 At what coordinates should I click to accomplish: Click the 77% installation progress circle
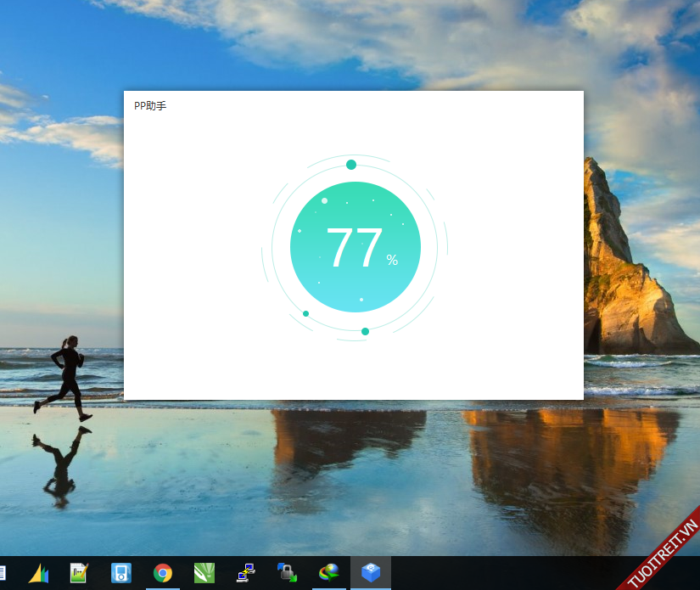355,247
